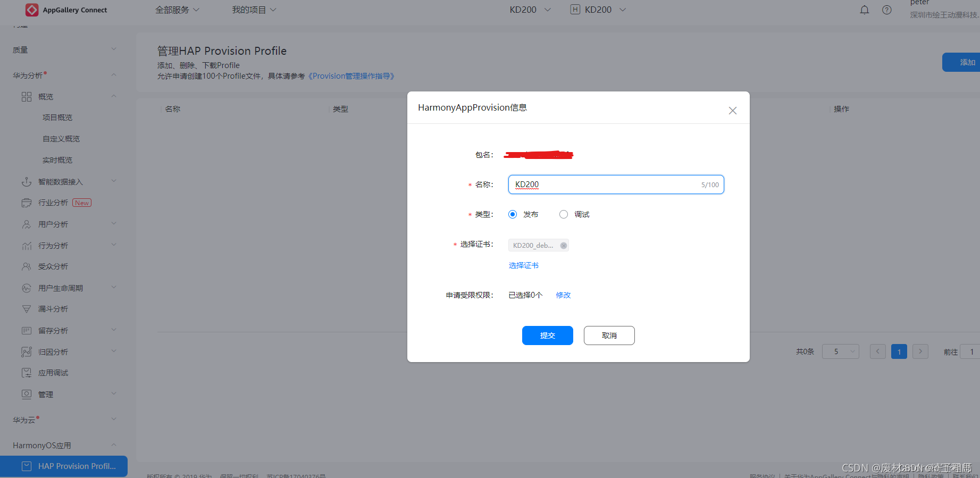Select the 发布 type radio button
Screen dimensions: 980x478
(x=513, y=214)
